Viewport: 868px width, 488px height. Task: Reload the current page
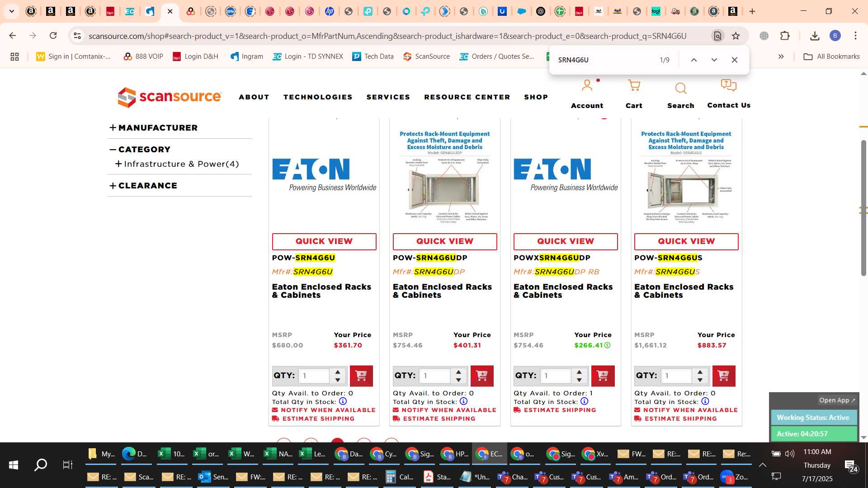(x=53, y=36)
